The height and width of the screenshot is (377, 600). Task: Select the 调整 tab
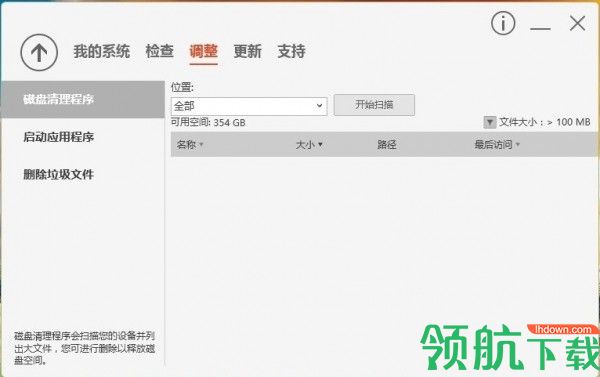[x=204, y=51]
